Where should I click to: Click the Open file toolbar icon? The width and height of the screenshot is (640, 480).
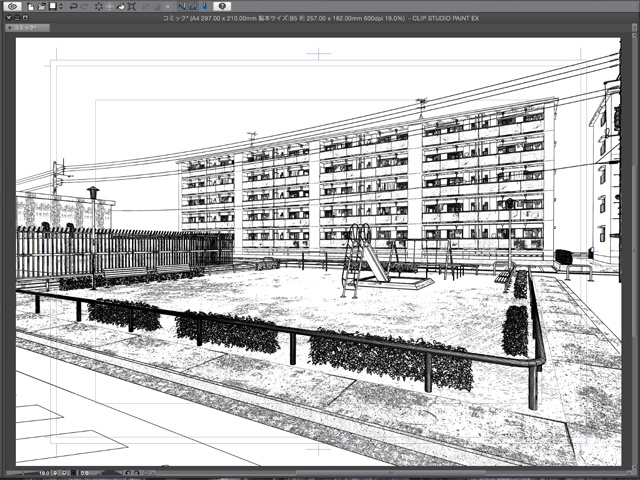[41, 7]
